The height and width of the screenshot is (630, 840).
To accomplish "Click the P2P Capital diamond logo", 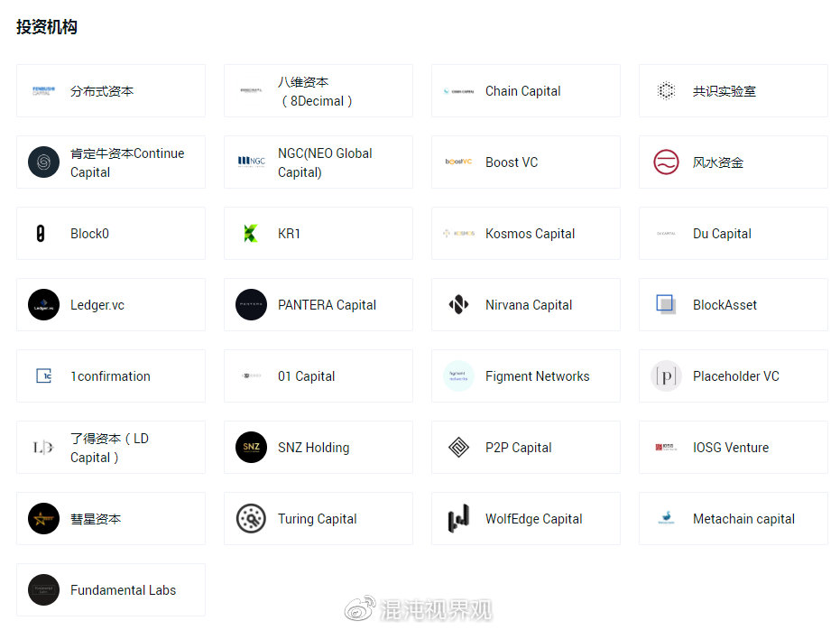I will coord(458,448).
